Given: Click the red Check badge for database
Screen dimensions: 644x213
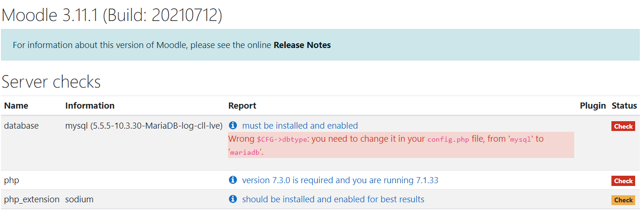Looking at the screenshot, I should (x=623, y=126).
